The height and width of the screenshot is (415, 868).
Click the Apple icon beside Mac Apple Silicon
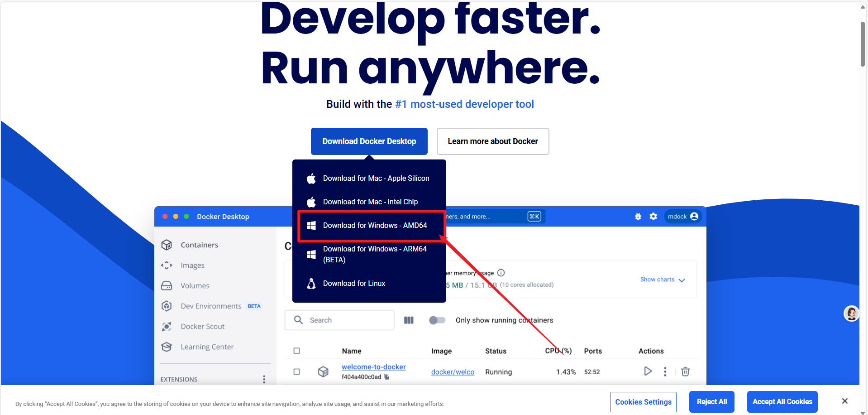tap(311, 179)
